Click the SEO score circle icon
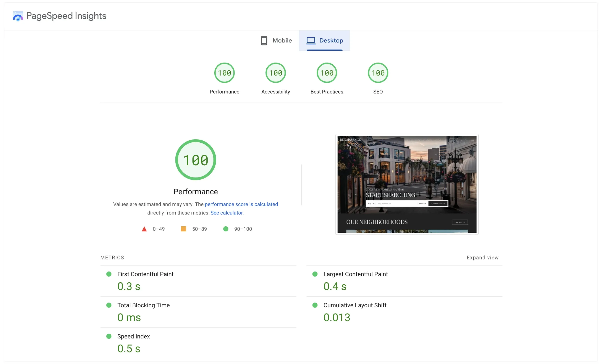 pos(377,73)
